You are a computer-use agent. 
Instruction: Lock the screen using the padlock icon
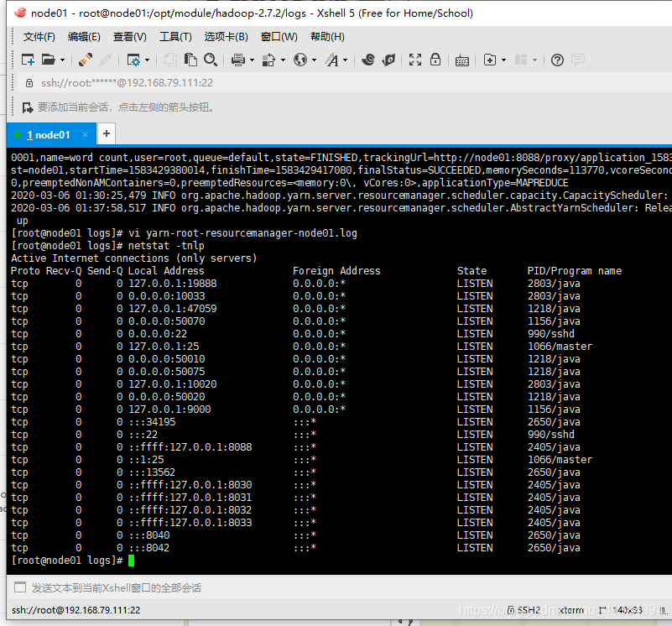click(435, 60)
